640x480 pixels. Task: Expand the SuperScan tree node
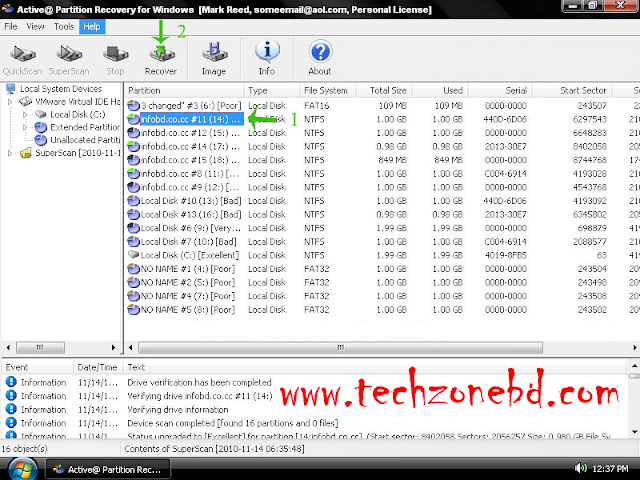pos(10,153)
